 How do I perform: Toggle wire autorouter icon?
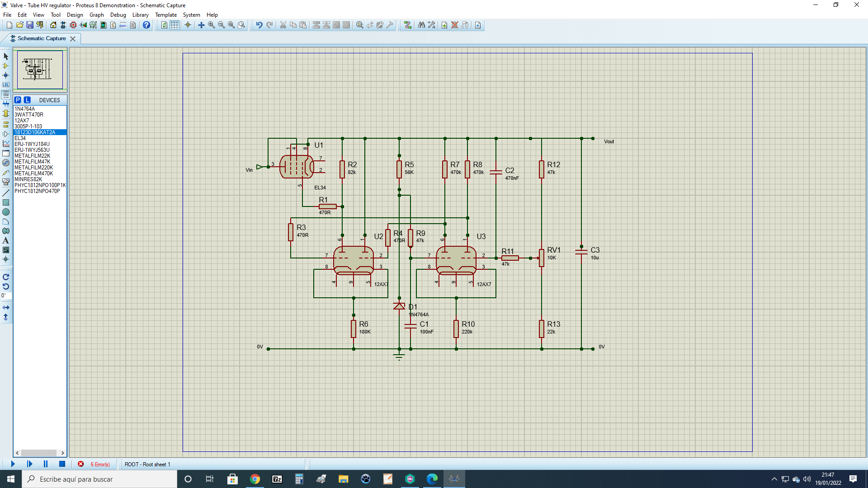point(408,25)
